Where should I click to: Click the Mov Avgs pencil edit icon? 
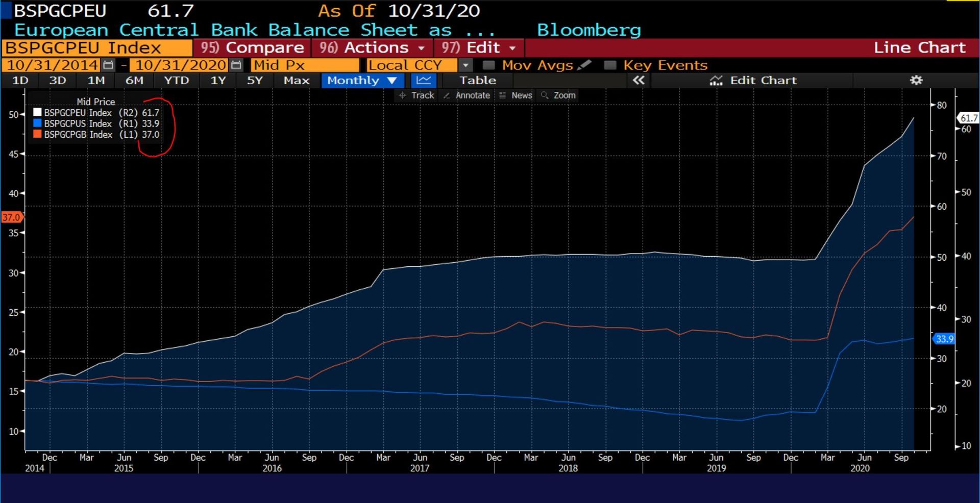click(x=585, y=65)
